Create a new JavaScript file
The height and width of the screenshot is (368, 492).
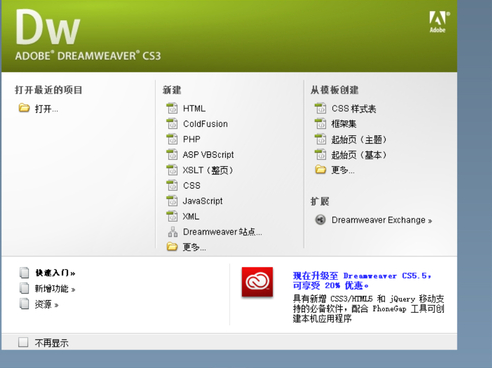[x=203, y=201]
